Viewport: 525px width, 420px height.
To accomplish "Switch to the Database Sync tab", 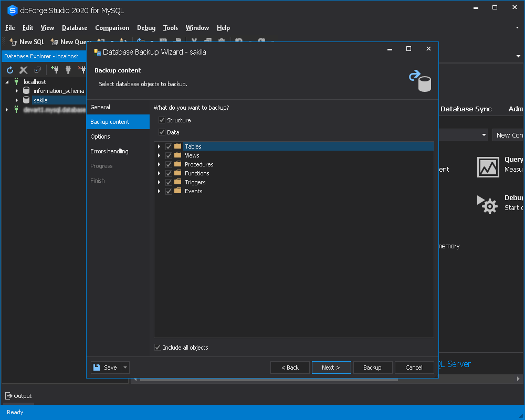I will pyautogui.click(x=466, y=109).
